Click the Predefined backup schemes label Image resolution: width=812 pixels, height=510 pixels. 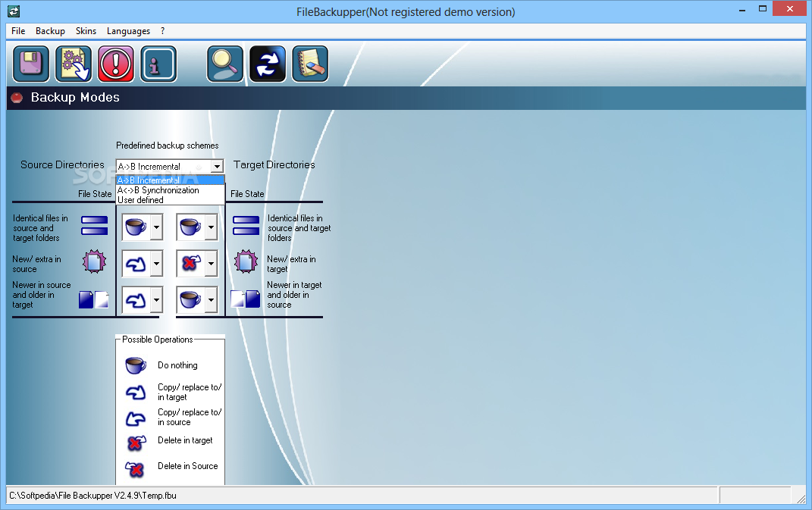click(x=168, y=145)
